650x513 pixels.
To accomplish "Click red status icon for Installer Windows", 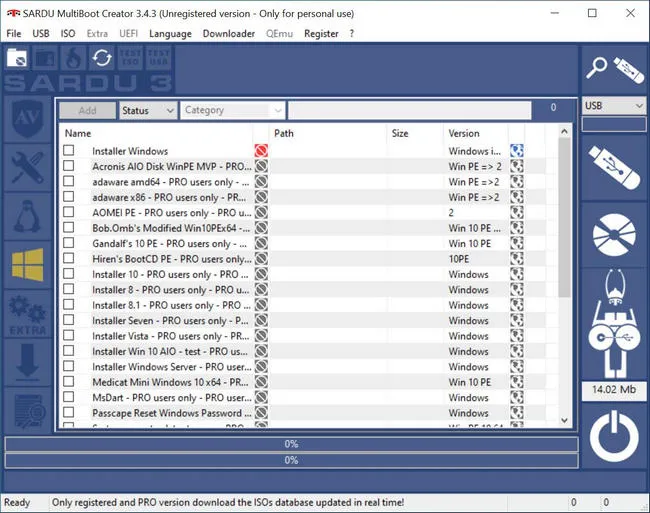I will [x=261, y=151].
